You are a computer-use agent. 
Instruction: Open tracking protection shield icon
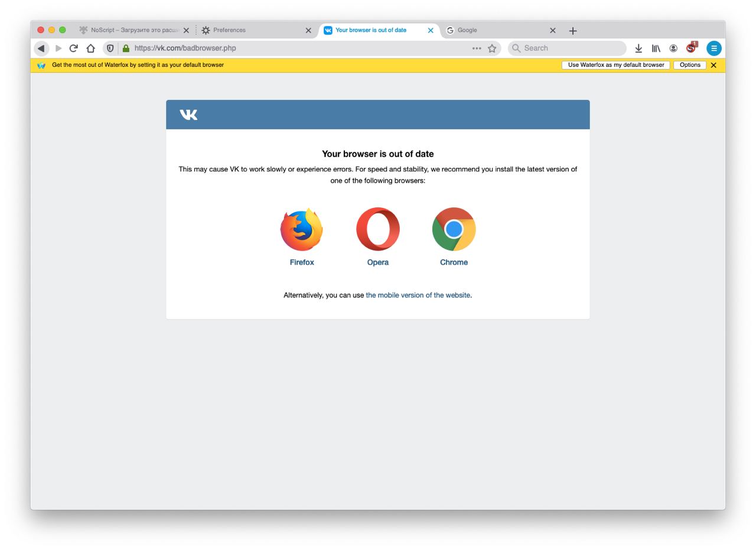pyautogui.click(x=110, y=48)
